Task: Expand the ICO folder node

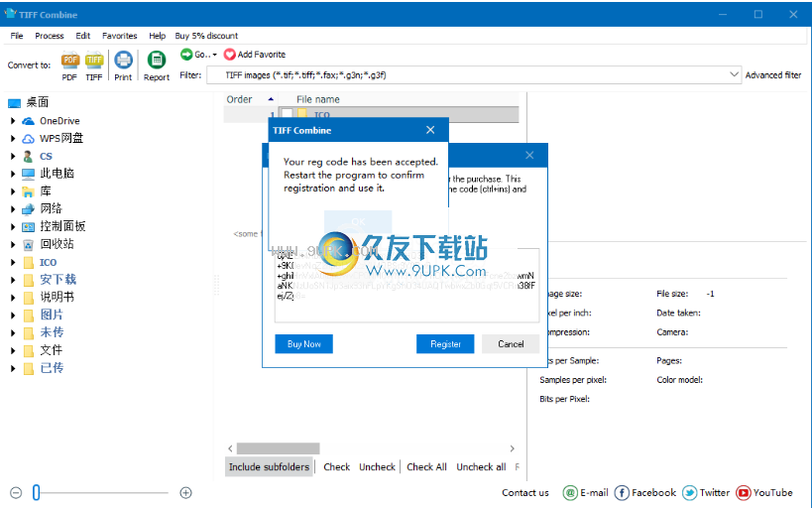Action: pyautogui.click(x=13, y=262)
